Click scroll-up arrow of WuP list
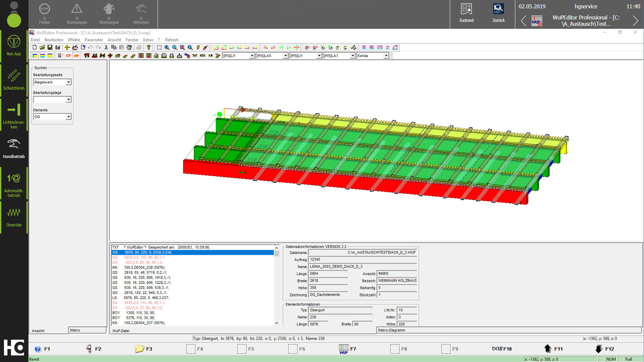Screen dimensions: 644x362 (x=277, y=248)
